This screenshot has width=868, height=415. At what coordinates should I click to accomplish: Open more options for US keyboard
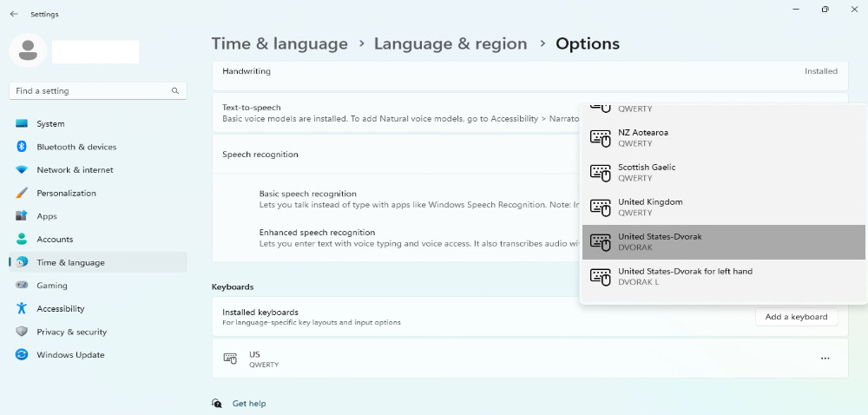point(825,359)
